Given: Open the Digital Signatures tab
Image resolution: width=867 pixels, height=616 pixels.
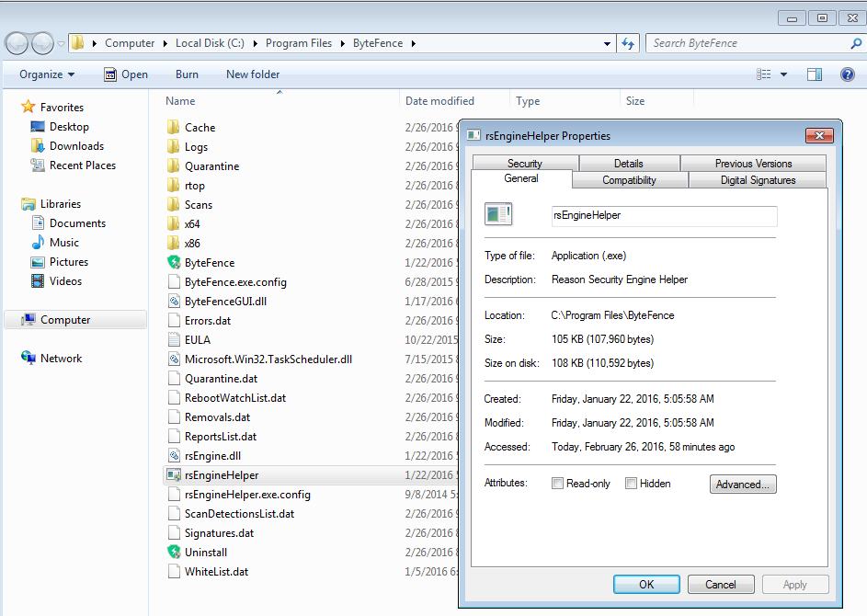Looking at the screenshot, I should click(x=759, y=179).
